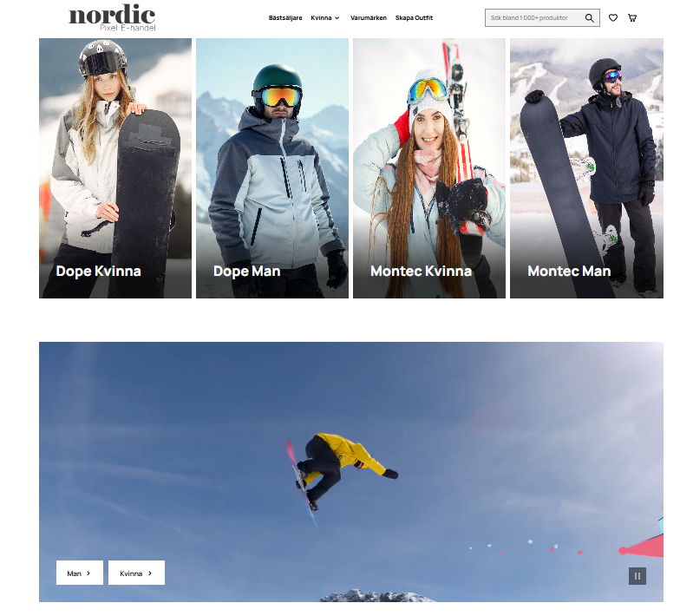This screenshot has width=693, height=616.
Task: Open the Bästsäljare menu item
Action: click(285, 18)
